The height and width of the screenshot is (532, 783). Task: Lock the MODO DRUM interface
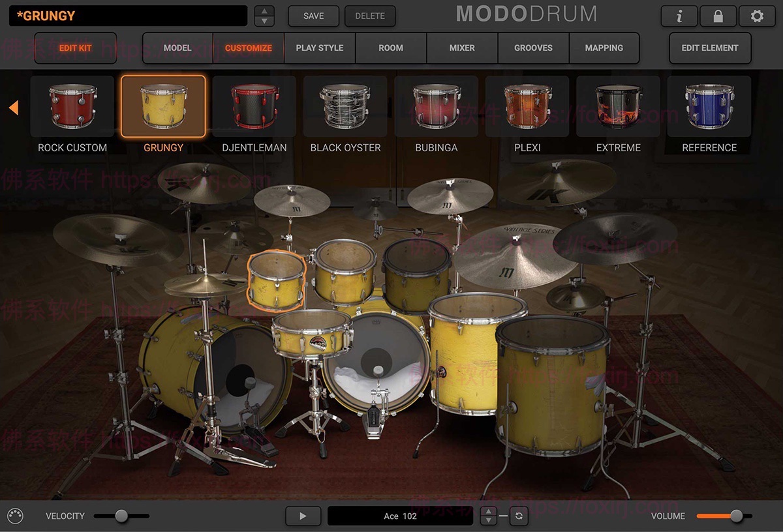point(718,16)
